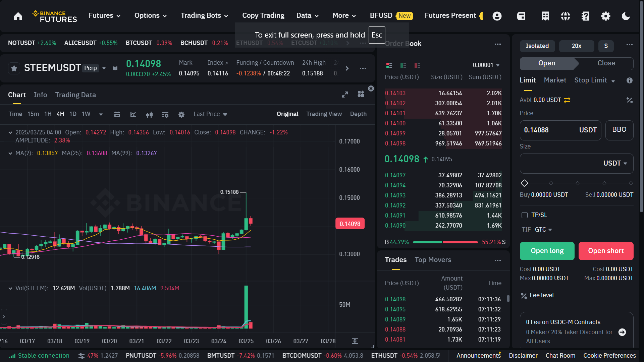Open the Futures dropdown menu
This screenshot has height=362, width=644.
[x=104, y=16]
